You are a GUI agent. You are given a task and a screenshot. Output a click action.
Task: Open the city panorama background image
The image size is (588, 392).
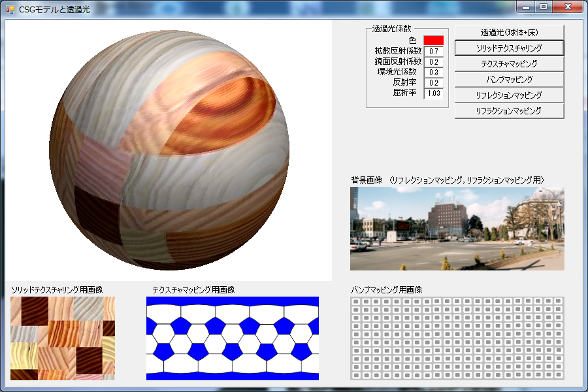tap(457, 229)
